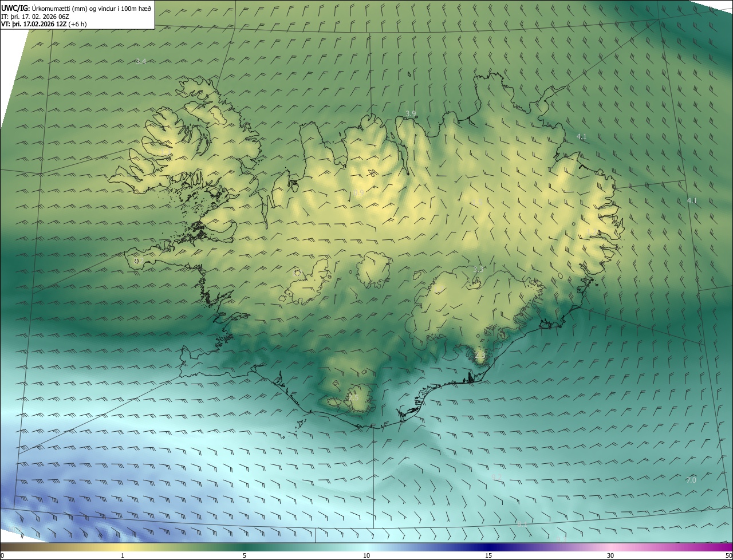
Task: Click the 7.0 value in the southeast sea
Action: [x=691, y=480]
